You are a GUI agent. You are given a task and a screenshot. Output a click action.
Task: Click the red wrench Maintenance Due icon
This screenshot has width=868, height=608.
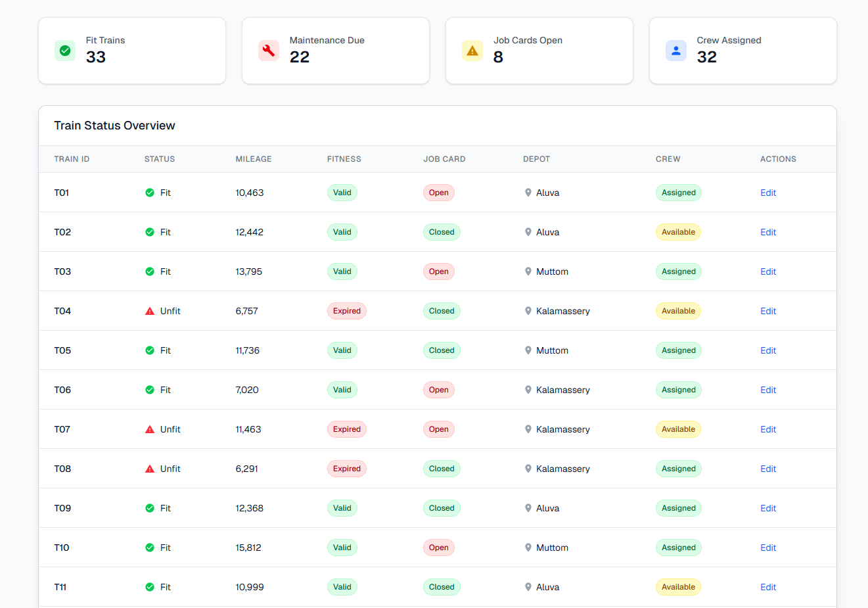coord(269,51)
